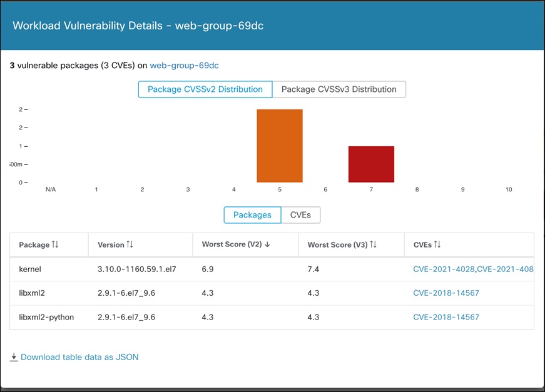Switch to Package CVSSv2 Distribution tab
Screen dimensions: 545x392
click(205, 89)
